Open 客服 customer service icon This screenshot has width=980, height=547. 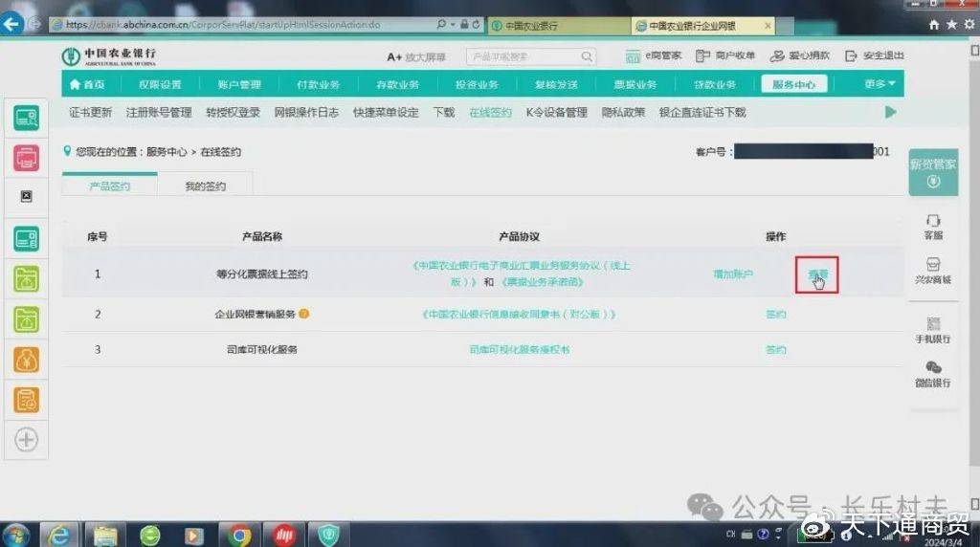tap(933, 227)
